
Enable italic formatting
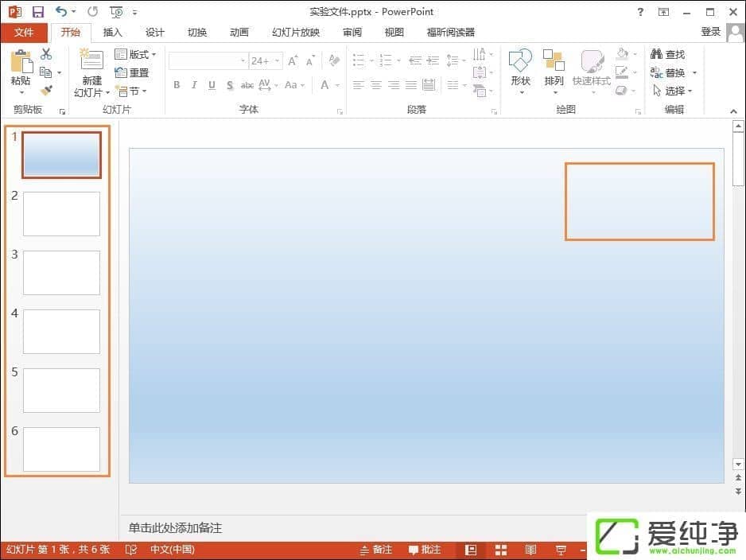pos(193,84)
